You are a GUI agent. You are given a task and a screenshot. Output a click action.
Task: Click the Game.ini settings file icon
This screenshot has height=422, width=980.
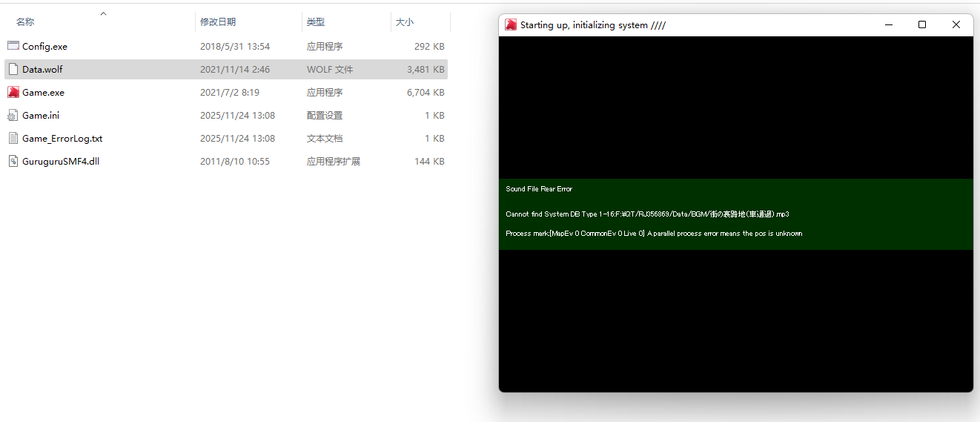tap(13, 115)
